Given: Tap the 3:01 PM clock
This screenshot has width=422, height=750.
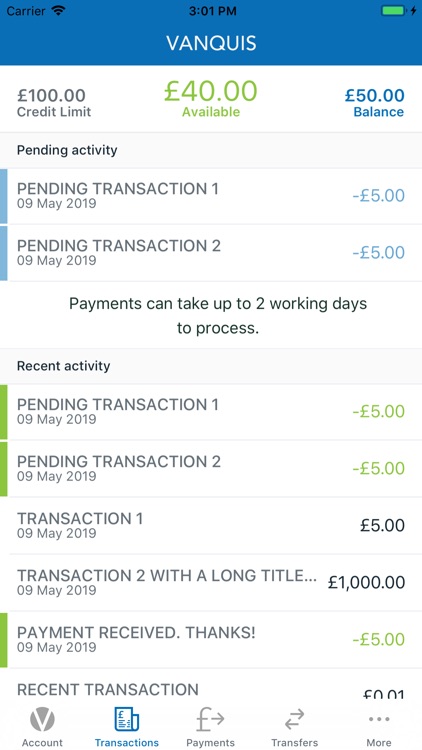Looking at the screenshot, I should click(x=211, y=11).
